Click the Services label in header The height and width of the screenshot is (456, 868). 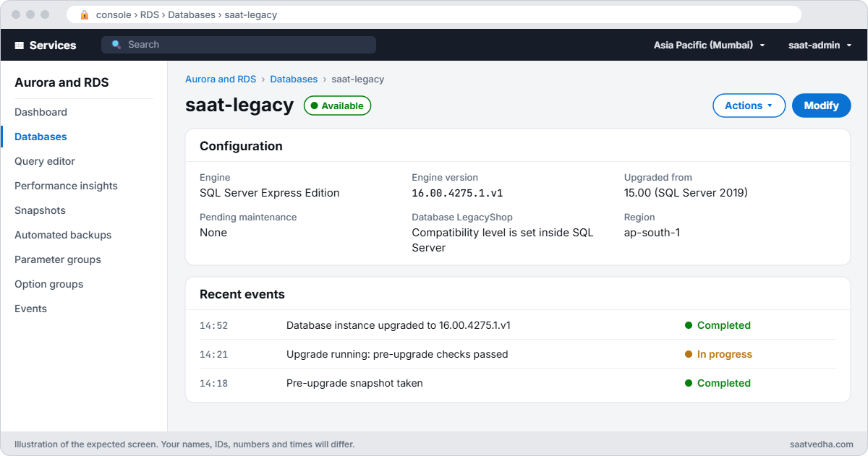[x=53, y=45]
